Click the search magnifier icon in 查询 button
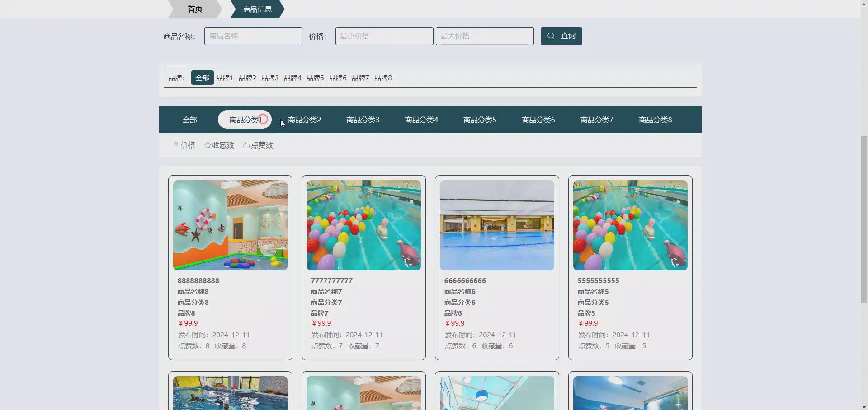 click(551, 36)
